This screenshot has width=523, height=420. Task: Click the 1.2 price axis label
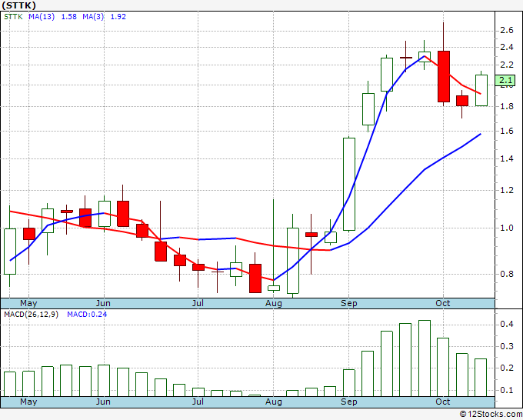tap(507, 191)
